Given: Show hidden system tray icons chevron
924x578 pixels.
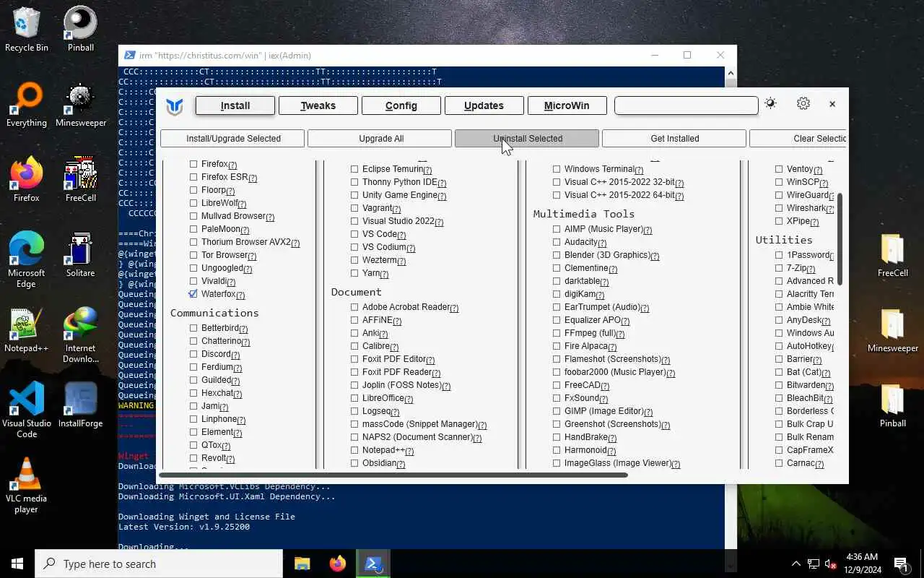Looking at the screenshot, I should pos(796,564).
